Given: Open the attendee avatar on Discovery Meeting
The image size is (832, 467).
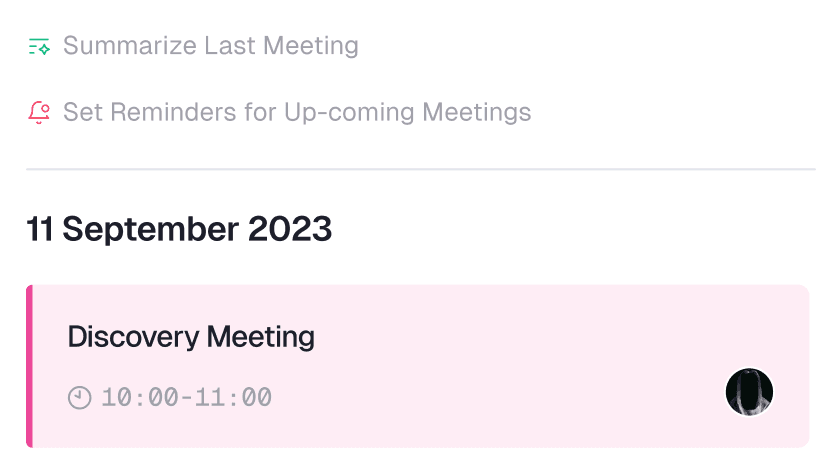Looking at the screenshot, I should pyautogui.click(x=749, y=392).
